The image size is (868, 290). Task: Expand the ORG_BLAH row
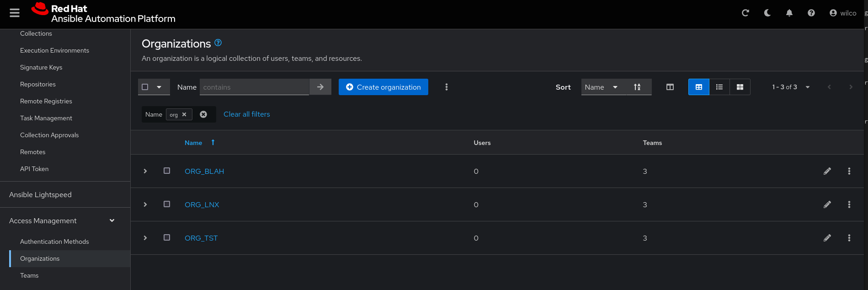coord(145,171)
